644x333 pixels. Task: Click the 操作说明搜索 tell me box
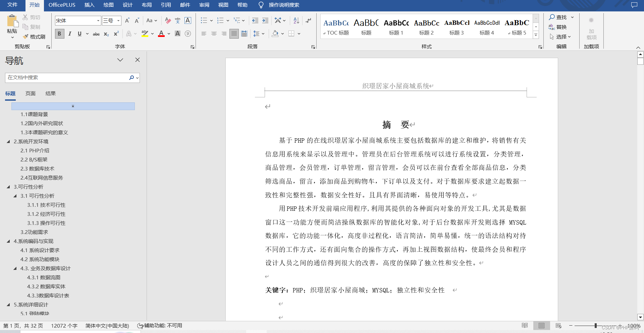(284, 5)
